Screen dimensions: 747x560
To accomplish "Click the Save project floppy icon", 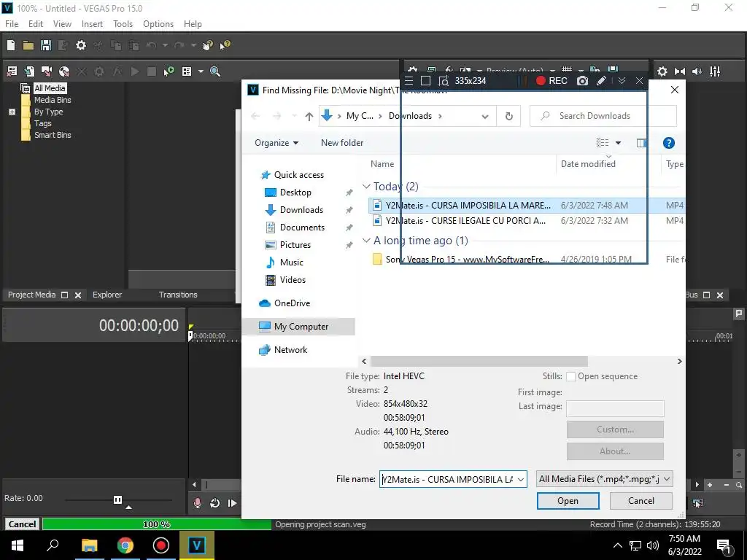I will click(46, 45).
